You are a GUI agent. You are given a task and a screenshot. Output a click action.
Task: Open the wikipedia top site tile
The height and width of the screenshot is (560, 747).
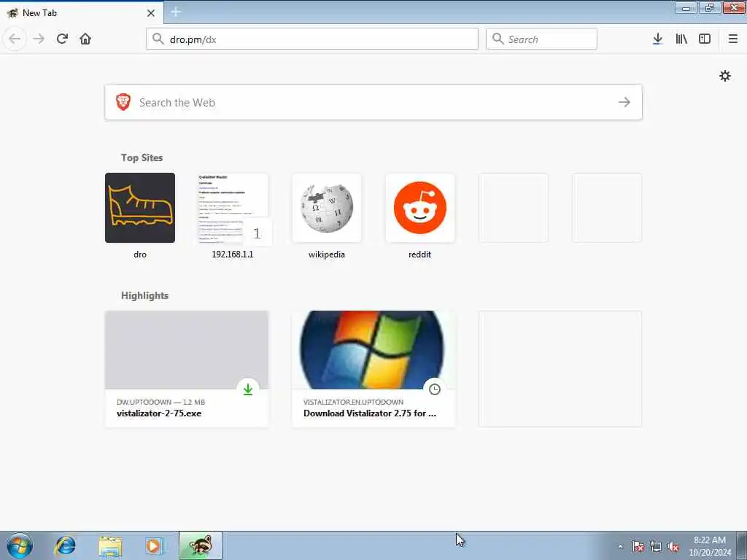pos(327,208)
